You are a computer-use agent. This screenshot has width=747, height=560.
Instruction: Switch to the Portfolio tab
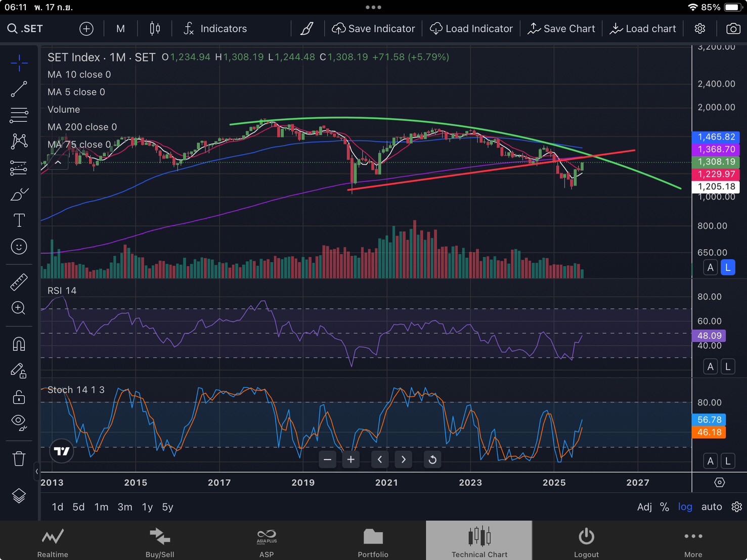(373, 541)
